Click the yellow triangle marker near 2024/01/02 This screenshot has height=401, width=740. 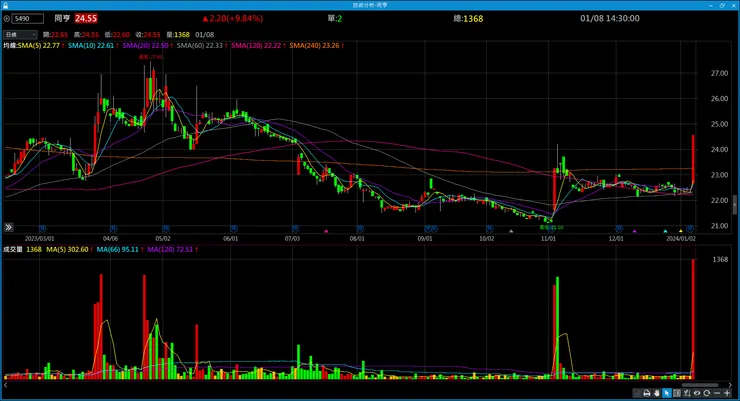pos(681,231)
